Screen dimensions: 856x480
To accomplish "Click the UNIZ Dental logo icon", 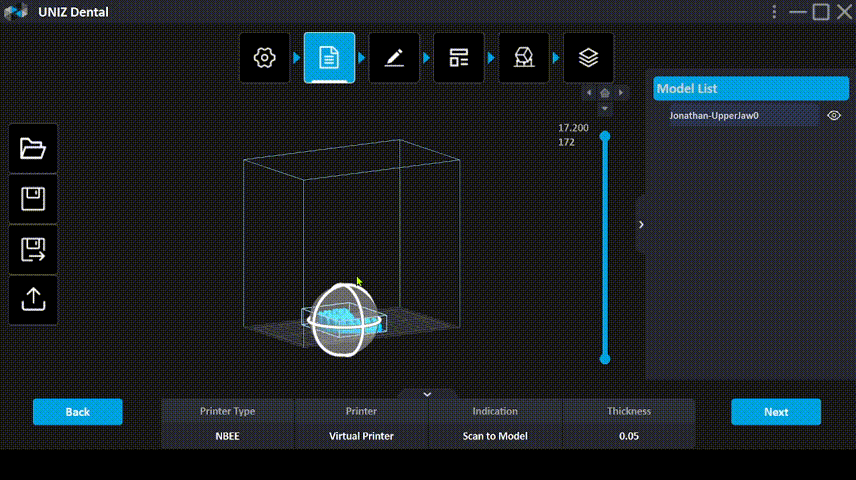I will pos(16,11).
